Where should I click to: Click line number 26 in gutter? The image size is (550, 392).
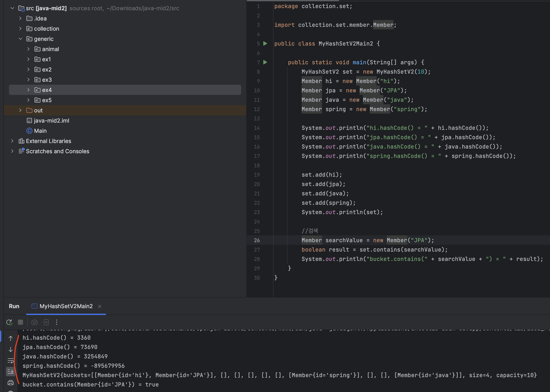[x=257, y=240]
